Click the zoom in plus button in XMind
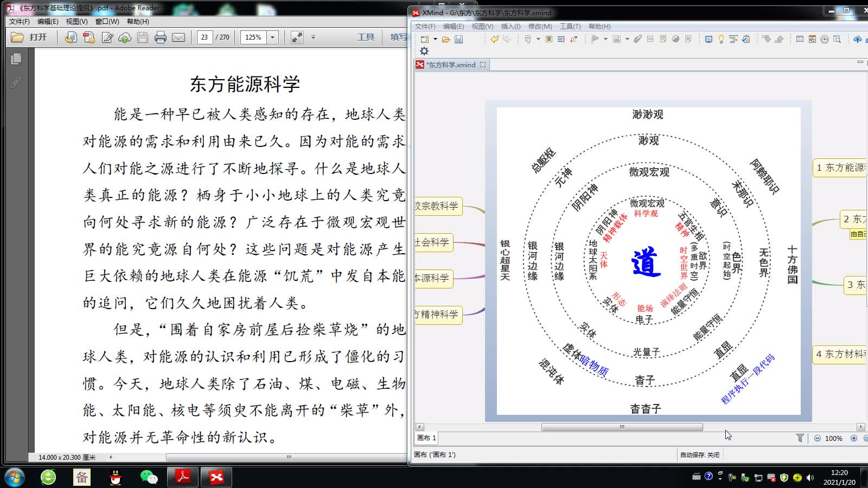This screenshot has width=868, height=488. click(x=854, y=438)
